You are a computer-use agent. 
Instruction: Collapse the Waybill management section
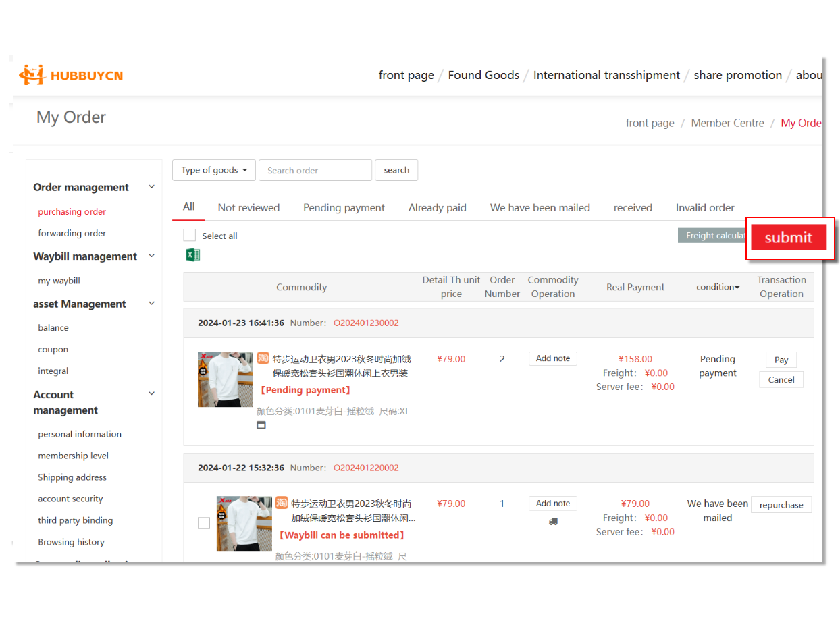(151, 256)
